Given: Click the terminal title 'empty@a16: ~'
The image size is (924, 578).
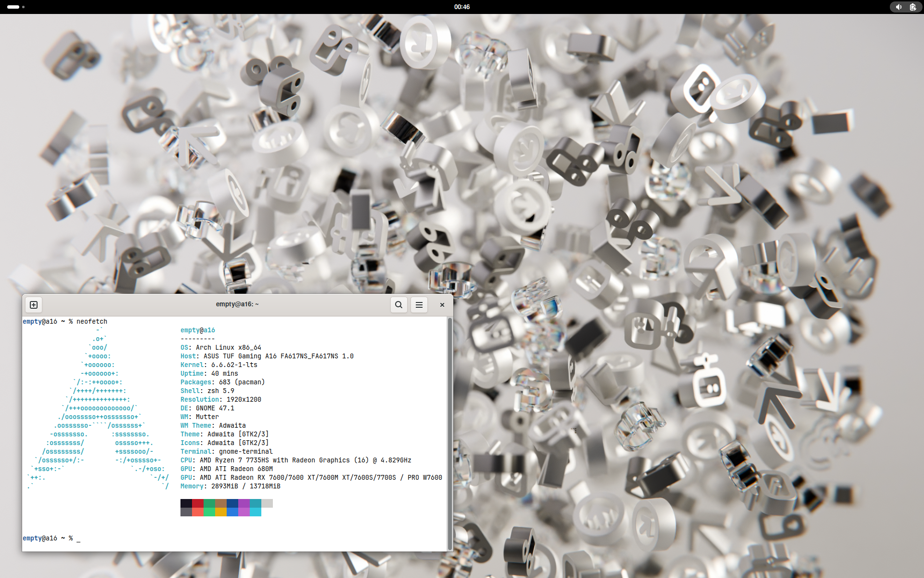Looking at the screenshot, I should [x=237, y=304].
